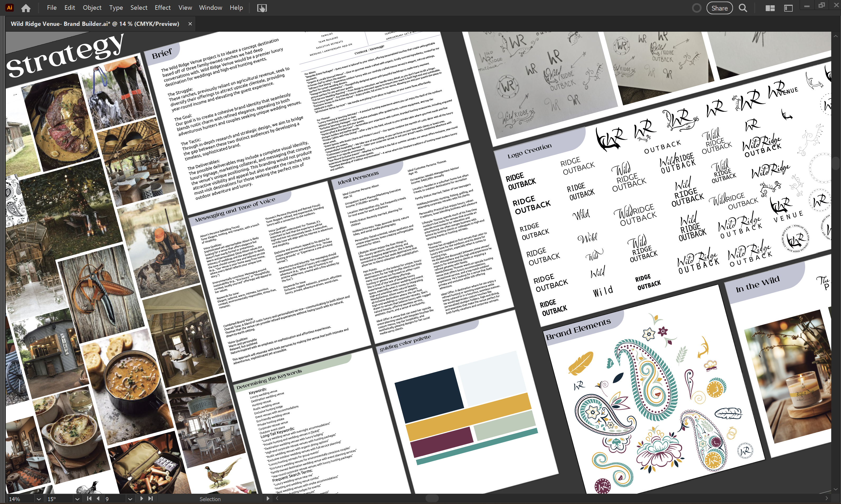Viewport: 841px width, 504px height.
Task: Click the Arrange Documents icon
Action: click(x=770, y=8)
